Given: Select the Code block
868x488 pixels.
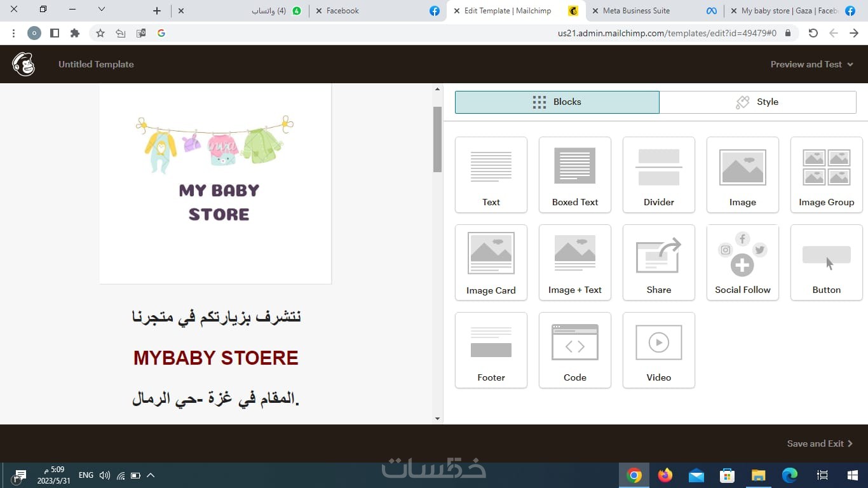Looking at the screenshot, I should click(x=575, y=350).
